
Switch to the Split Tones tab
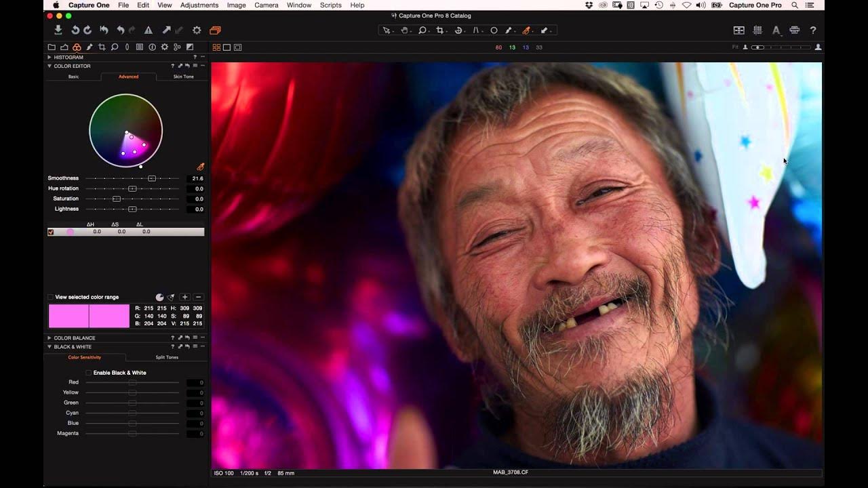167,357
